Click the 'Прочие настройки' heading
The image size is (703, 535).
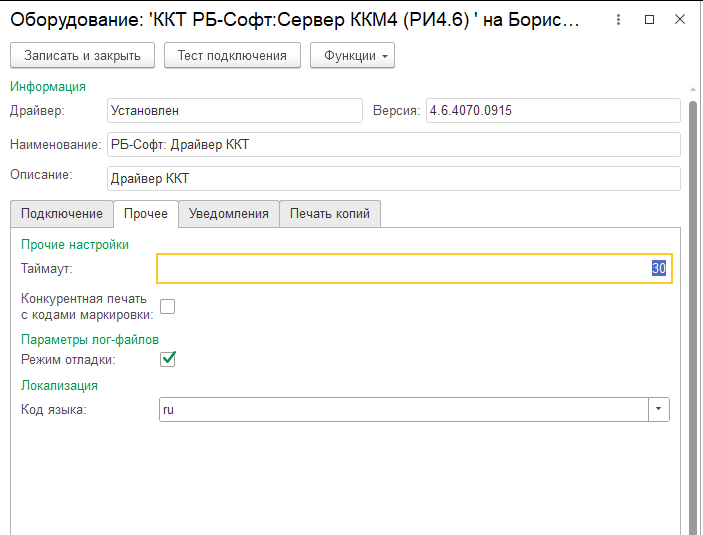pos(75,245)
